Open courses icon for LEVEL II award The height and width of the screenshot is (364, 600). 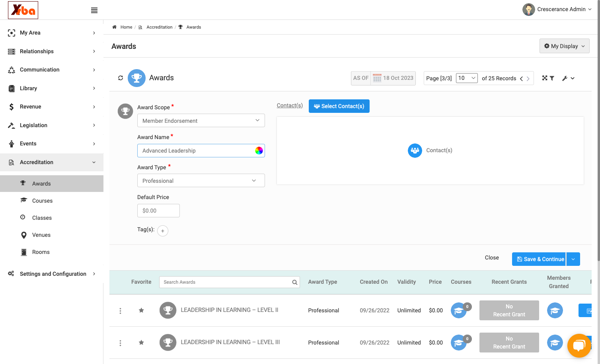(459, 310)
